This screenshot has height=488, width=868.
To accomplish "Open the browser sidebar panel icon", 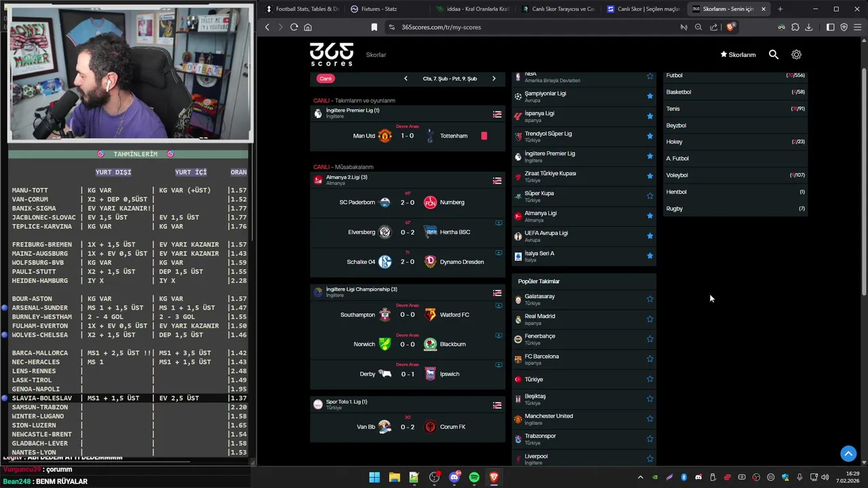I will [x=830, y=27].
